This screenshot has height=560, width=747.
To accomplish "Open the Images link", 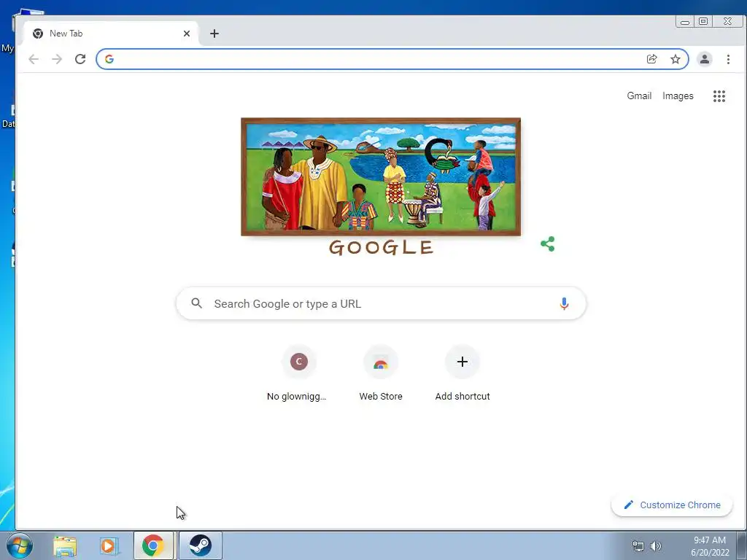I will pyautogui.click(x=678, y=96).
